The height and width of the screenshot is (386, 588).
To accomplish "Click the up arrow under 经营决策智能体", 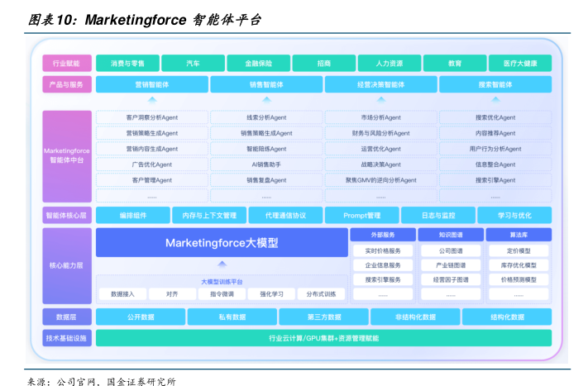I will (380, 100).
